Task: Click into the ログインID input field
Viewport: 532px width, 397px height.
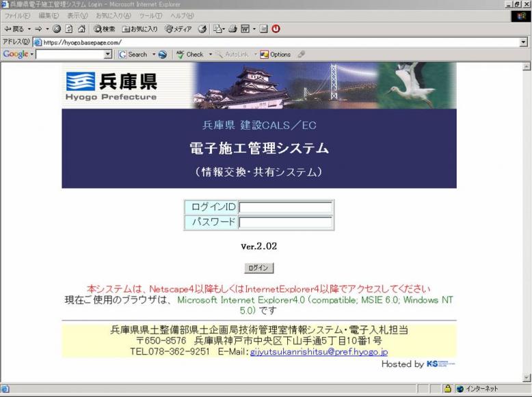Action: pos(285,207)
